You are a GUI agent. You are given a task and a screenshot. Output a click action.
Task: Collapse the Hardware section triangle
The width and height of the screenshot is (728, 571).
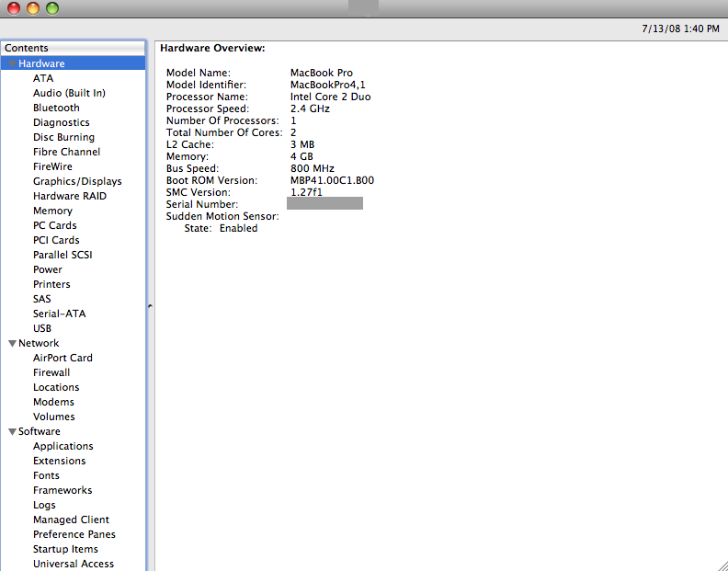13,63
